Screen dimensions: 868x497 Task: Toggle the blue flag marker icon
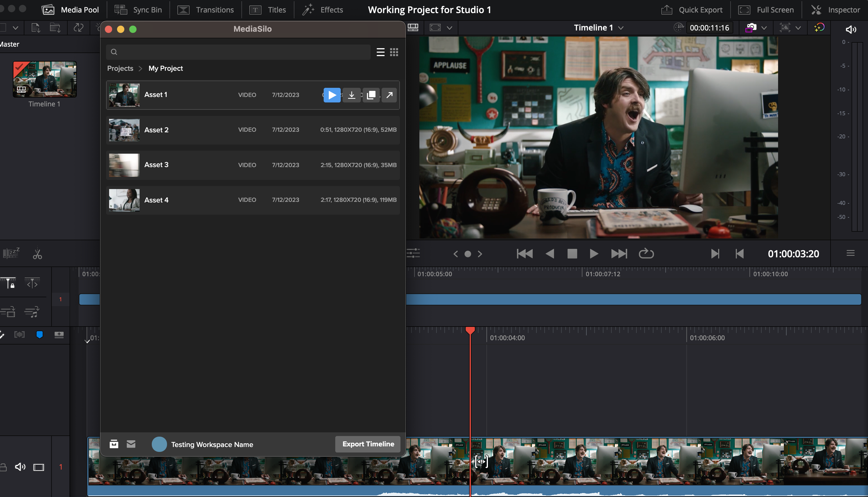[x=40, y=334]
